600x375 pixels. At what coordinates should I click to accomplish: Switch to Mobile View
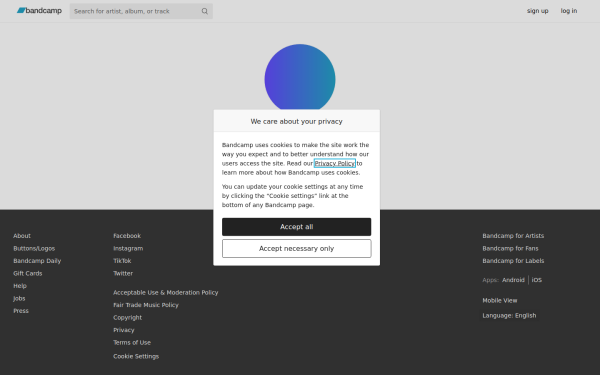coord(499,300)
